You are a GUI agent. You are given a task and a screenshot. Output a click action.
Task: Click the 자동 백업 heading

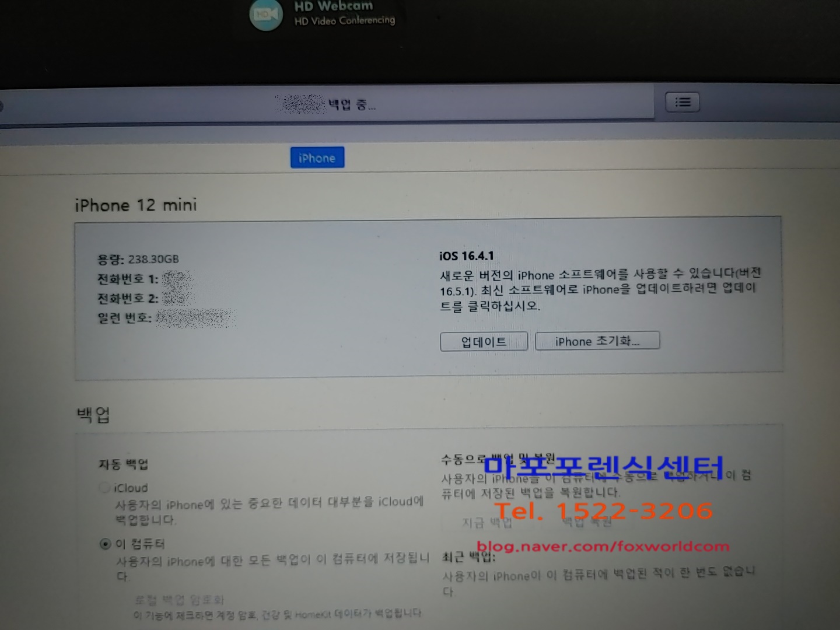tap(124, 464)
